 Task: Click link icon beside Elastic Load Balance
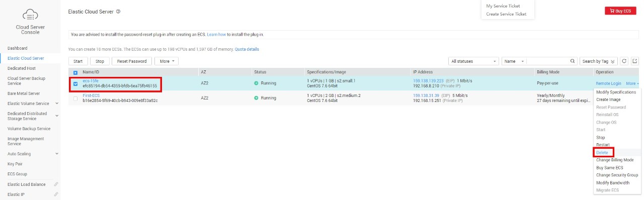[x=56, y=184]
